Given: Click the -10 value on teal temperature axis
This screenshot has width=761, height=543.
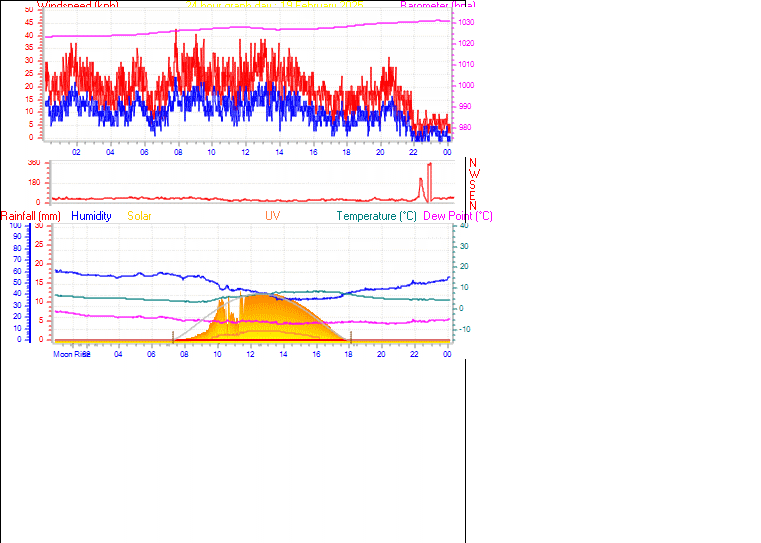Looking at the screenshot, I should (x=464, y=329).
